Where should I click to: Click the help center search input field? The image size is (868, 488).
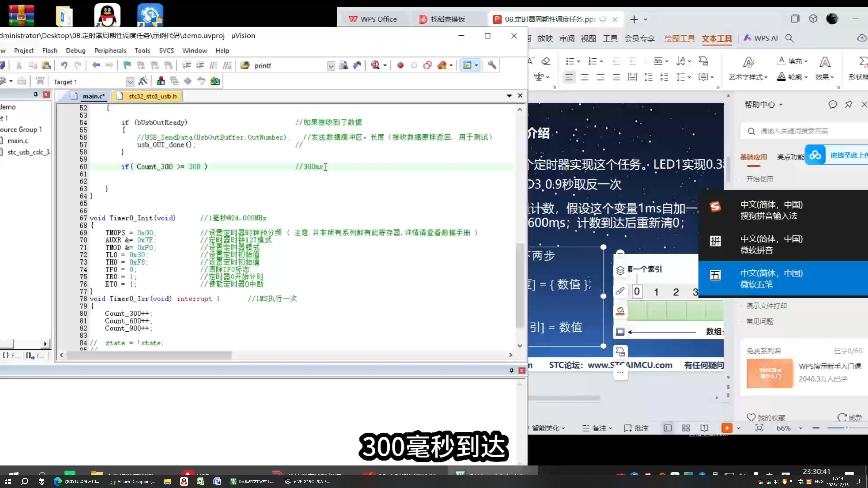click(x=804, y=131)
